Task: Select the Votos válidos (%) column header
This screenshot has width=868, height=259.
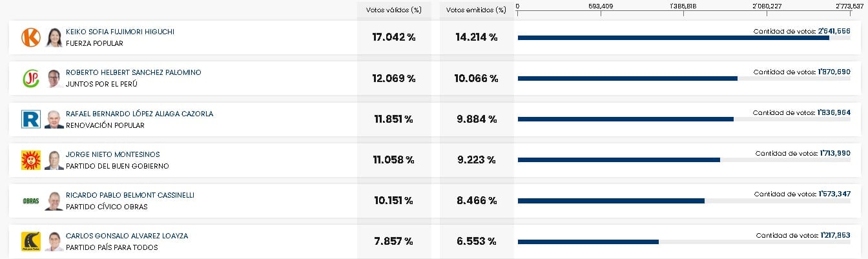Action: (393, 10)
